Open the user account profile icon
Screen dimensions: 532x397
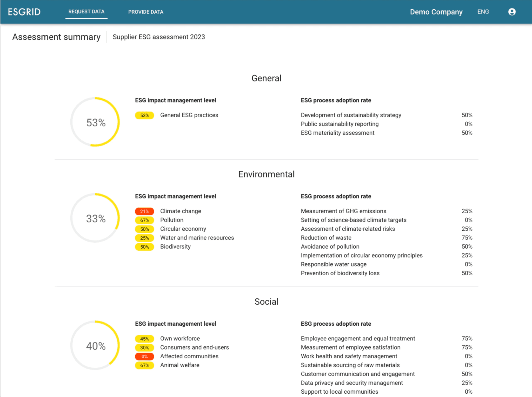tap(512, 12)
